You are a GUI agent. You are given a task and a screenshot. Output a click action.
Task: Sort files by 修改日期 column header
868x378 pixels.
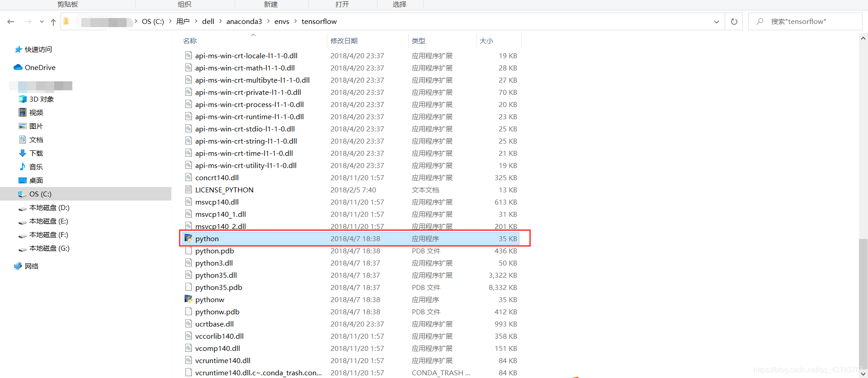pos(344,41)
